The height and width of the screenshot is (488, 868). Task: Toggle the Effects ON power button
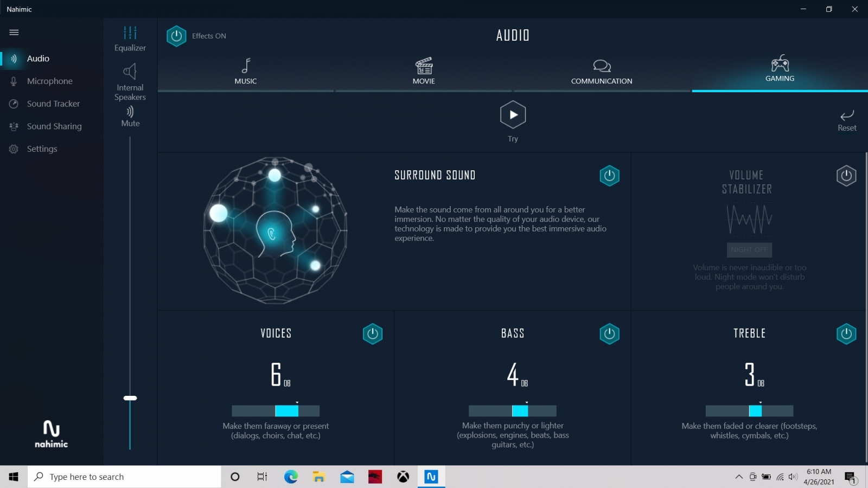click(x=176, y=36)
